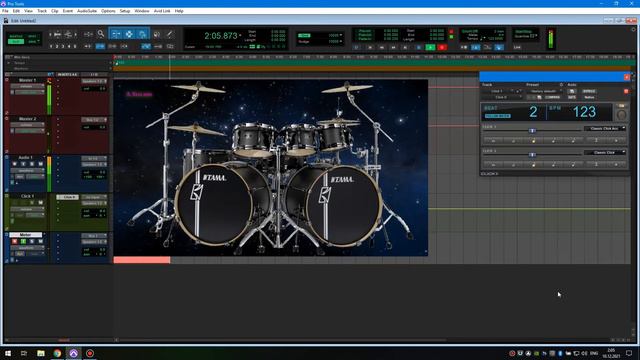Click the main counter 2:05.873
The width and height of the screenshot is (640, 360).
tap(221, 36)
